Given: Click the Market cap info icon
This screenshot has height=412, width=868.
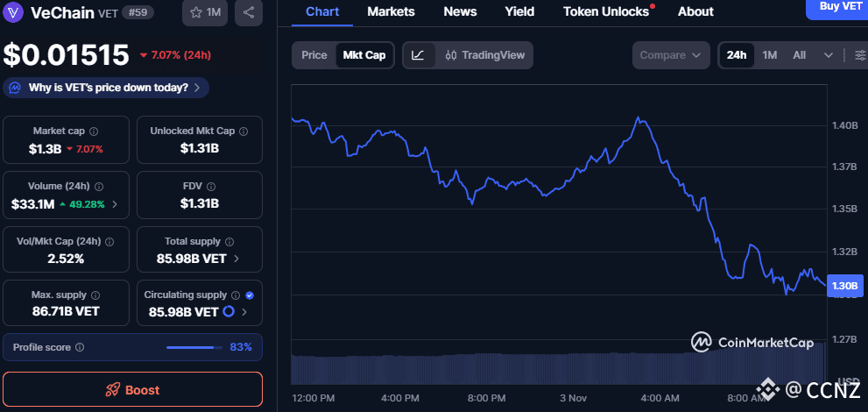Looking at the screenshot, I should pyautogui.click(x=94, y=131).
